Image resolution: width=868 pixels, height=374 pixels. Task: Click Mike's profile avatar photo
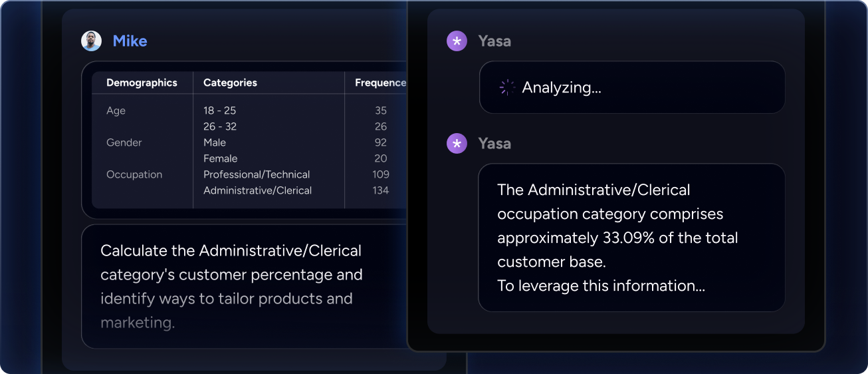click(91, 41)
